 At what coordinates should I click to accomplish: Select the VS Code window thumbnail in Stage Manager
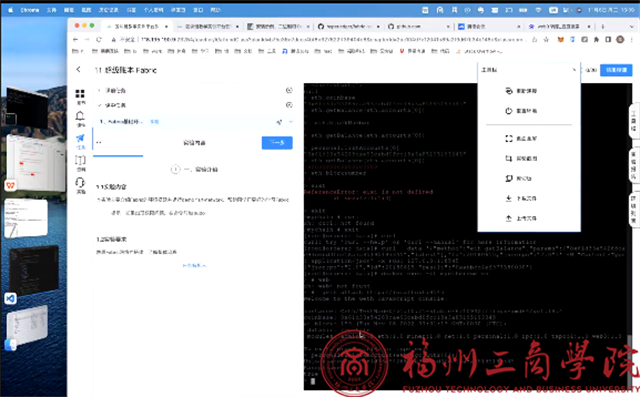tap(34, 271)
